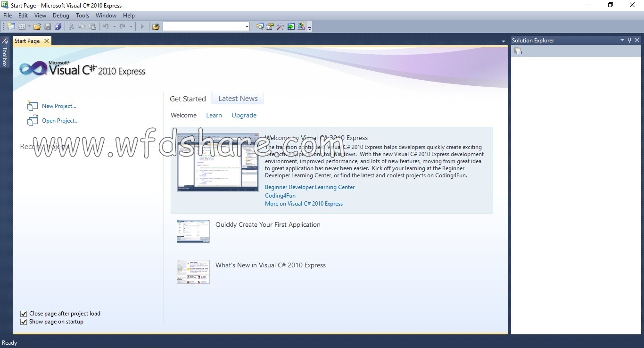Close the Solution Explorer panel
The width and height of the screenshot is (644, 348).
[637, 40]
